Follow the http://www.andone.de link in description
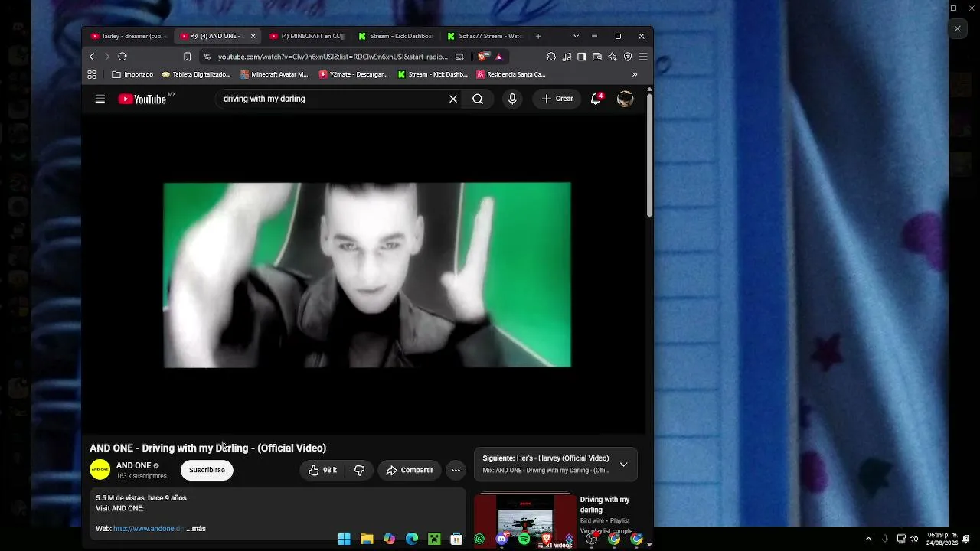The image size is (980, 551). [x=149, y=529]
